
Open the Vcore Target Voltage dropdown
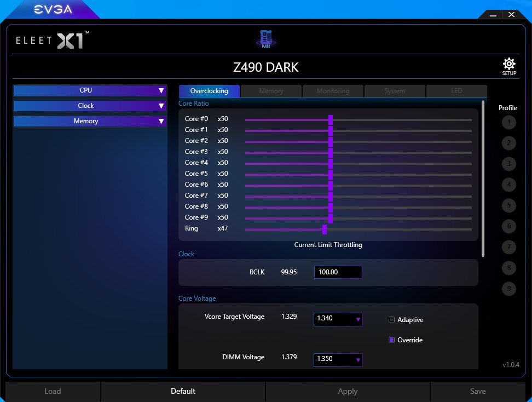pyautogui.click(x=338, y=319)
